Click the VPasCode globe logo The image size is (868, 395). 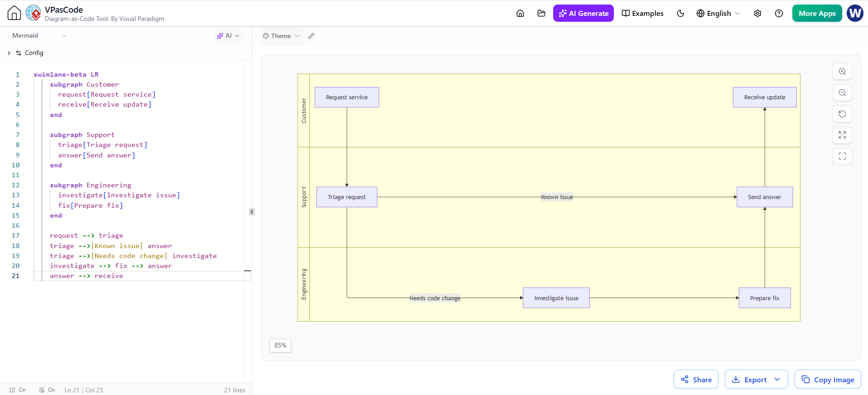click(x=34, y=13)
